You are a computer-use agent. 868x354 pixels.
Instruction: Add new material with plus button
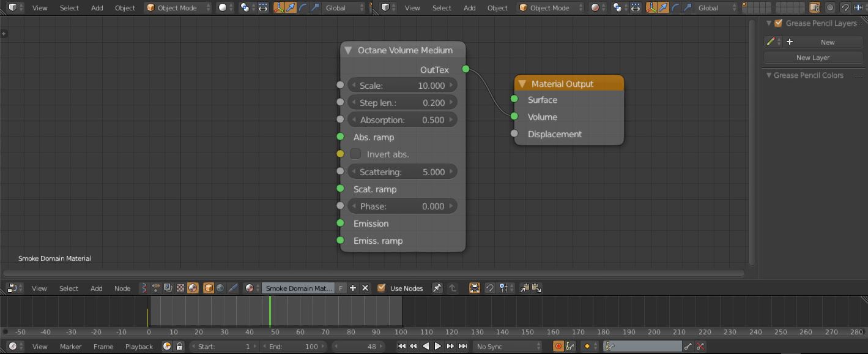pos(353,288)
